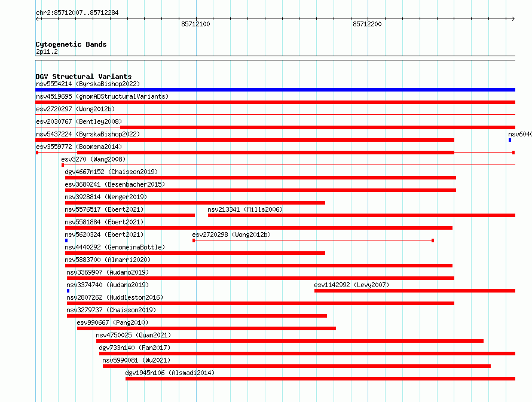Open the nsv5554214 (ByrskaBishop2022) label
This screenshot has height=402, width=532.
[x=88, y=84]
